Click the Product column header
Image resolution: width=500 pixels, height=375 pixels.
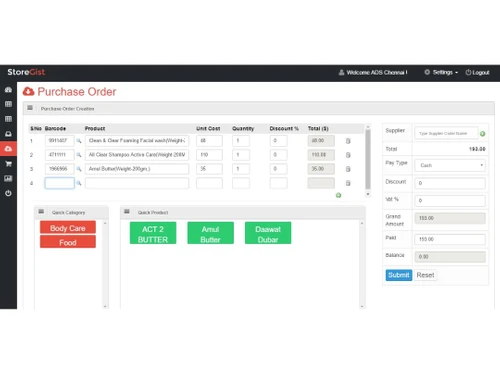point(95,128)
